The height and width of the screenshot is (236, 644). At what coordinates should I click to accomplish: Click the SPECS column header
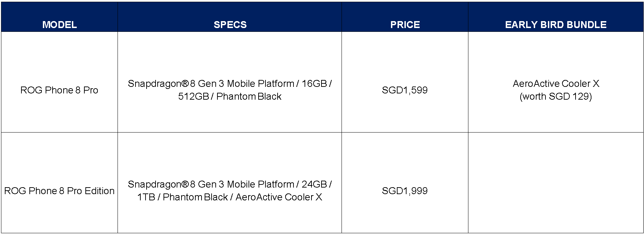(x=230, y=25)
